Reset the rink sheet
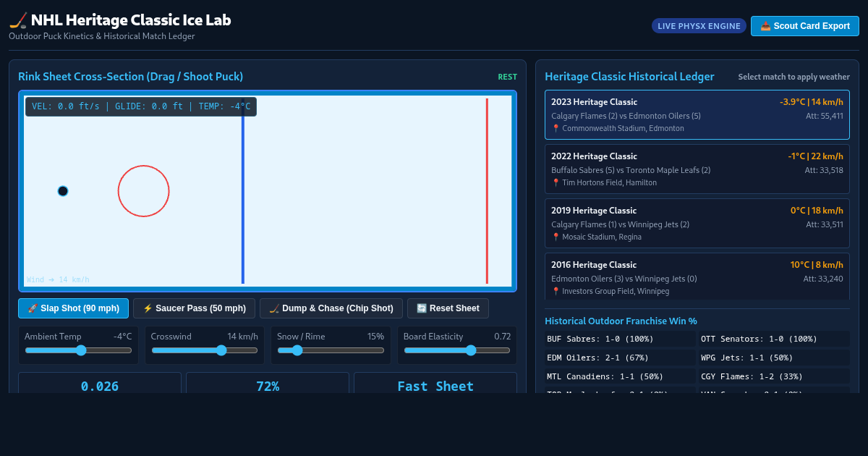Image resolution: width=868 pixels, height=456 pixels. [448, 308]
